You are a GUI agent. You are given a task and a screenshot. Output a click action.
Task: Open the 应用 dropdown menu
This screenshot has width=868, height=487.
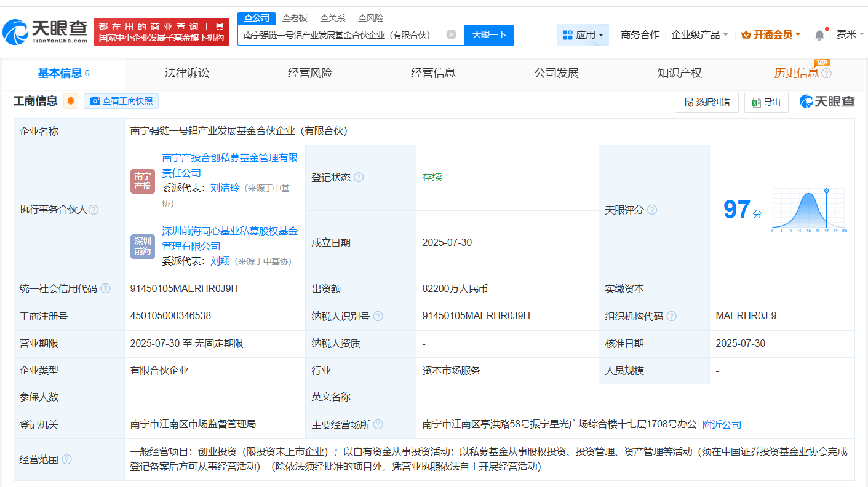pyautogui.click(x=583, y=35)
